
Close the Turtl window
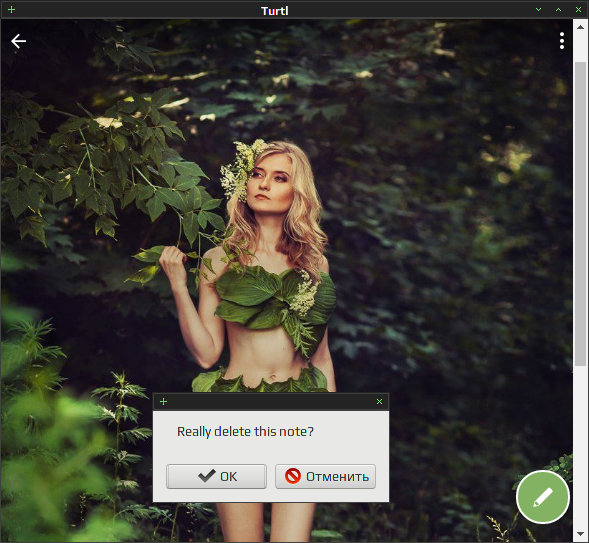(x=578, y=9)
